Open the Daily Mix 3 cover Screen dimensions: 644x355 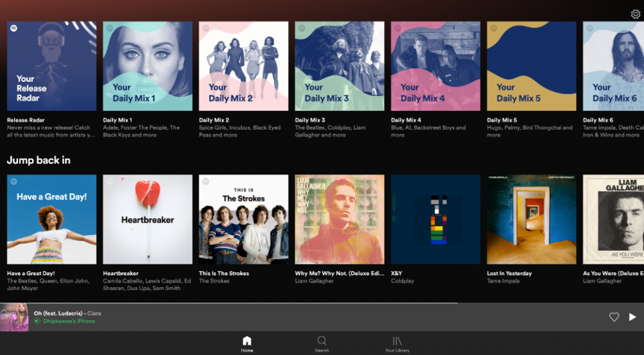point(339,66)
